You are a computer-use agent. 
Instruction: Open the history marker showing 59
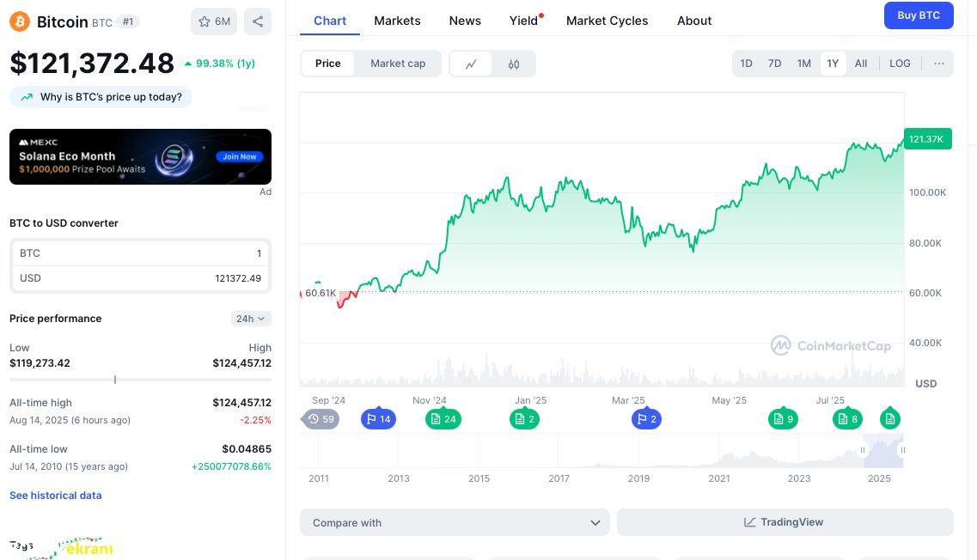click(321, 419)
